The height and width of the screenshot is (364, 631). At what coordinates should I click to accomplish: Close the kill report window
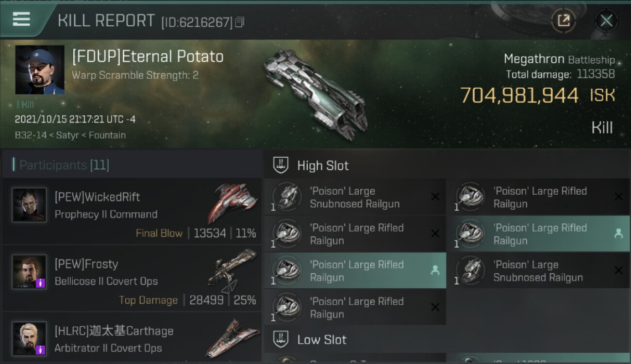pyautogui.click(x=606, y=20)
